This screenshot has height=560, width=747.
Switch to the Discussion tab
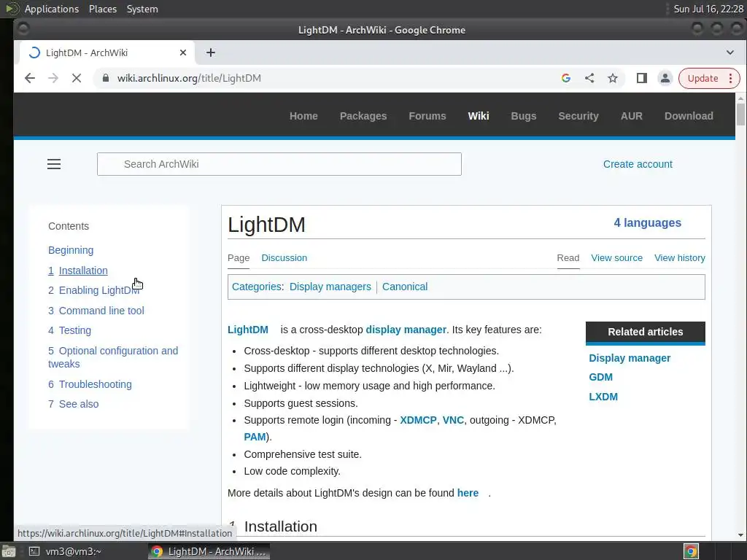click(284, 257)
